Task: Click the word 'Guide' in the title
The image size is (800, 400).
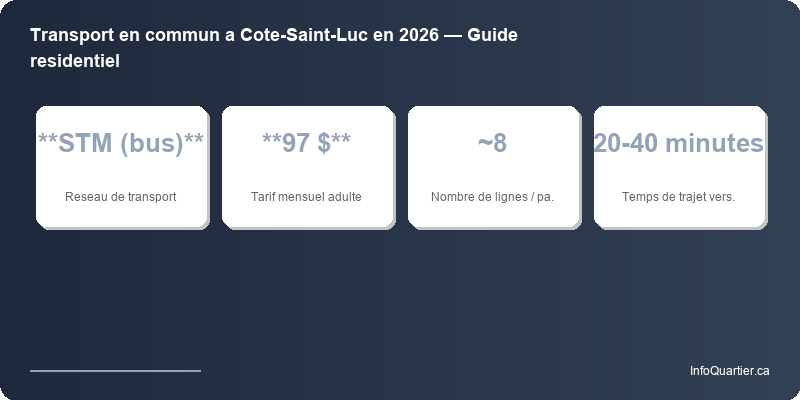Action: [495, 36]
